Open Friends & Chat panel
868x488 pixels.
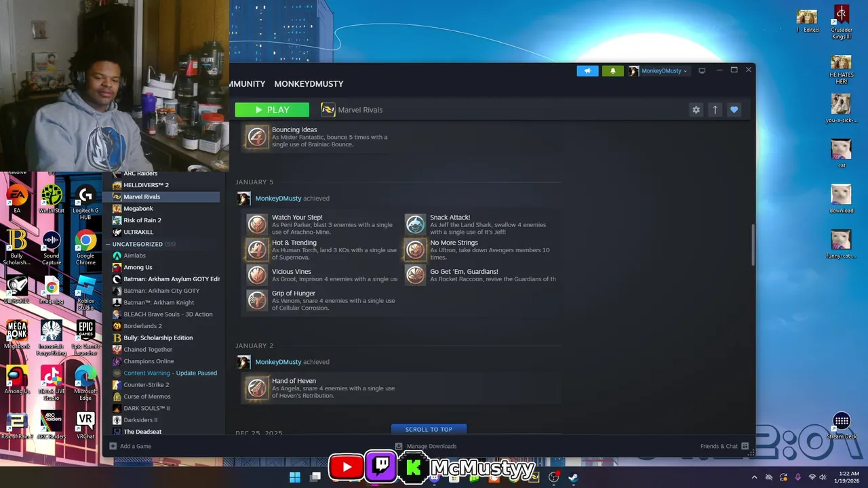724,446
